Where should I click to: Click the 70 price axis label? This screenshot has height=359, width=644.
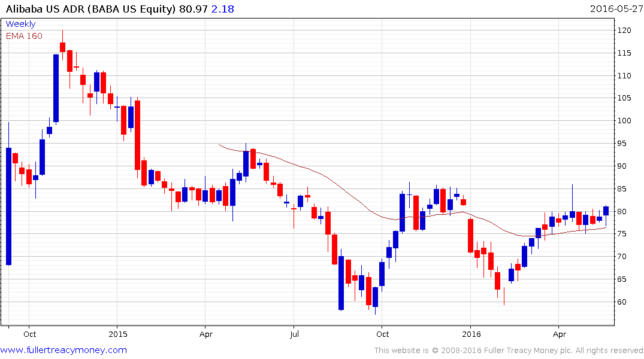pos(622,257)
